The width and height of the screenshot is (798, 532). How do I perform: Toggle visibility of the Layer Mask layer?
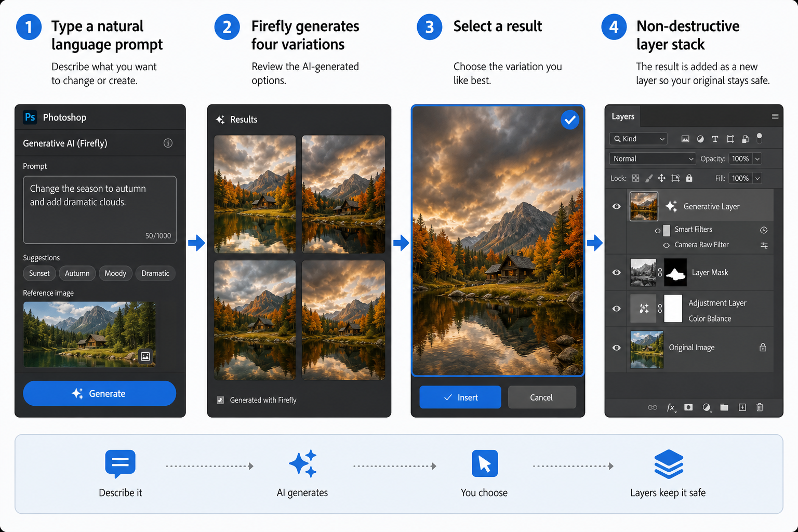pos(617,272)
